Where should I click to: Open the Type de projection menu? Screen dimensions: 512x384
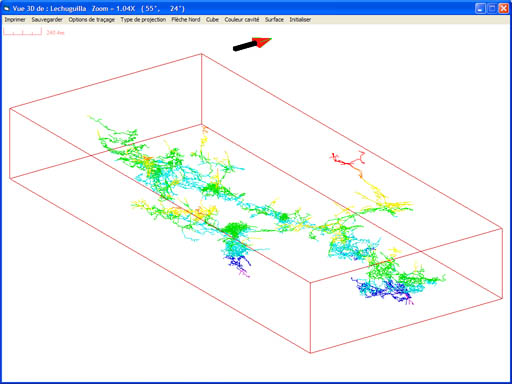(x=143, y=20)
